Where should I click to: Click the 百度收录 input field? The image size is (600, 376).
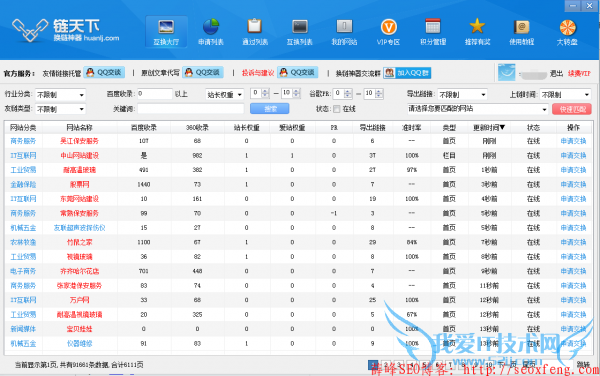155,94
